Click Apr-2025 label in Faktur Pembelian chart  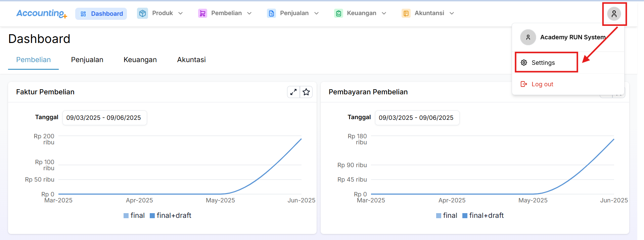click(139, 200)
